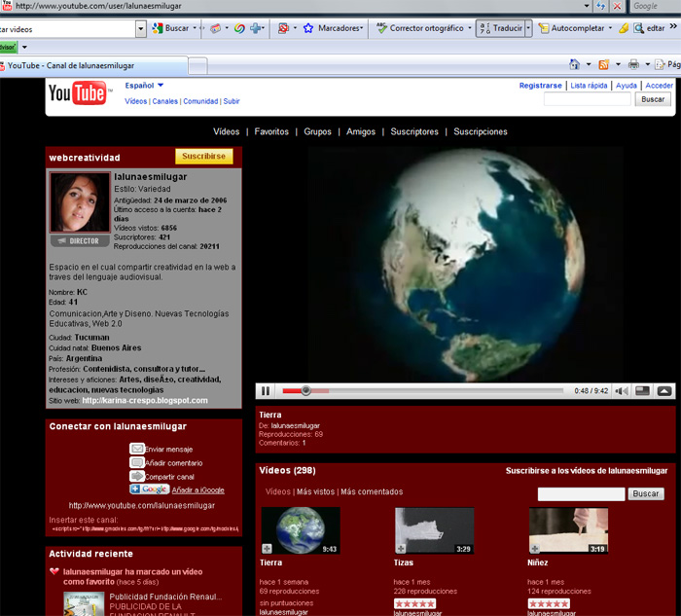Open the address bar history dropdown

point(587,6)
